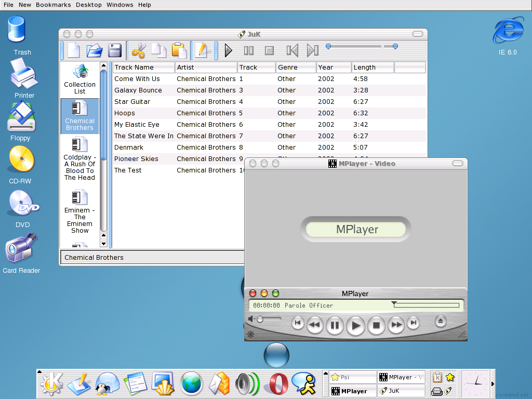
Task: Select the track "My Elastic Eye"
Action: pos(270,125)
